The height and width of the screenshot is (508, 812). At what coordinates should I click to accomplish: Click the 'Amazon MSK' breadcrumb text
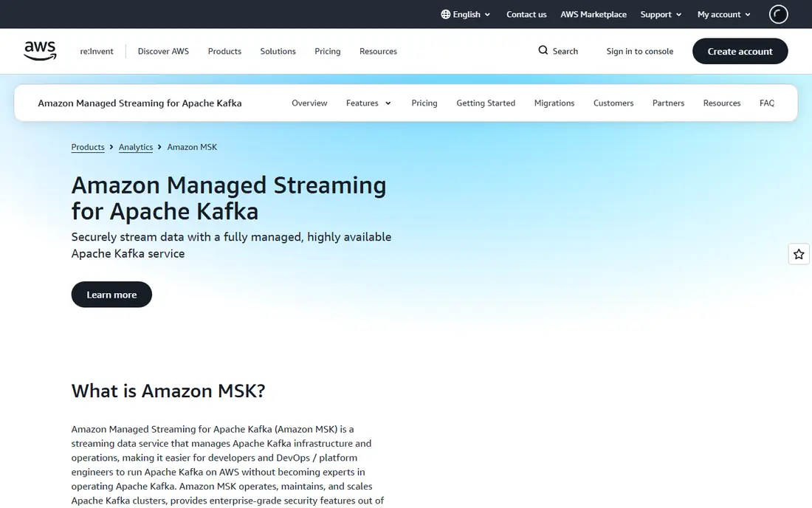(x=192, y=147)
